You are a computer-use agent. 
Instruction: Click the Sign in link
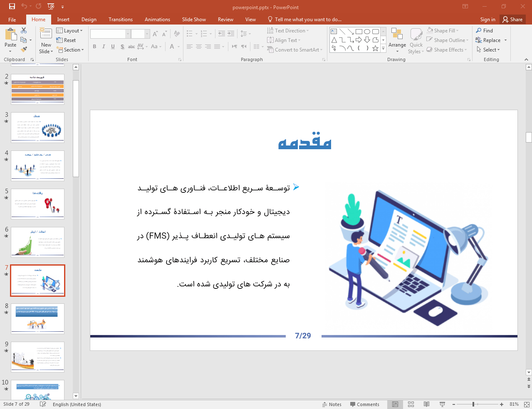point(487,20)
